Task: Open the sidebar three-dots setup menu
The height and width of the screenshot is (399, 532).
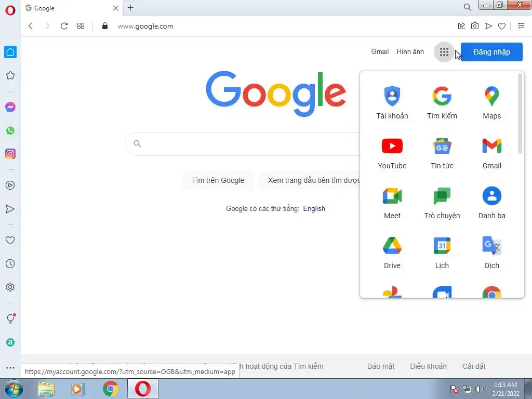Action: [x=10, y=367]
